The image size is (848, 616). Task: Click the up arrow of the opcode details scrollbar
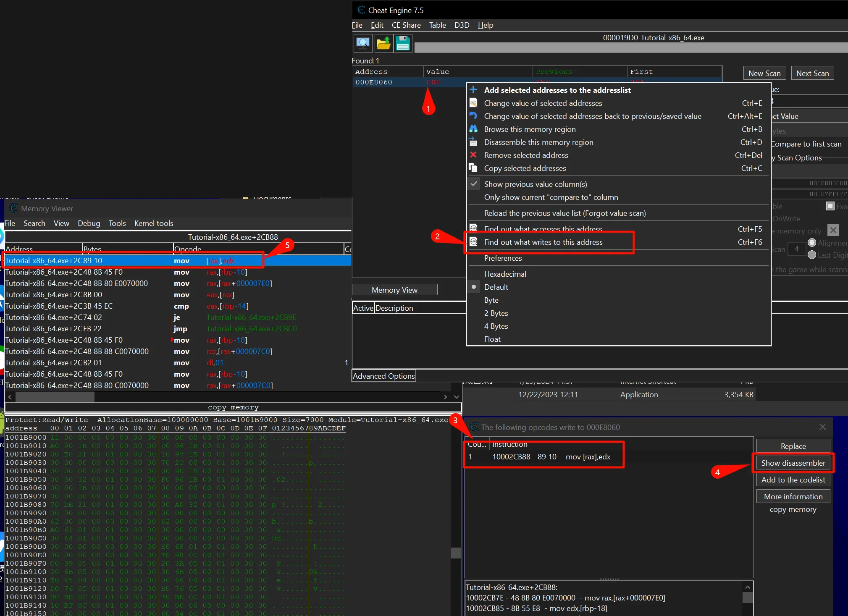748,587
